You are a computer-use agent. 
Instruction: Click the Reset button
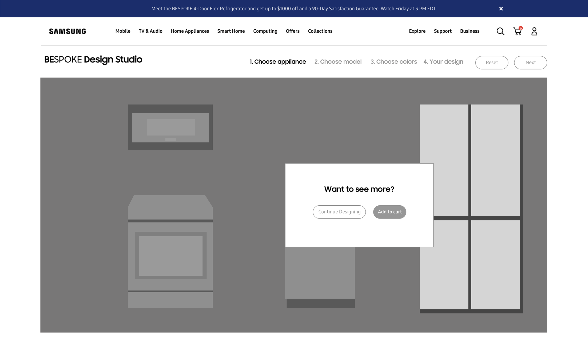(x=492, y=63)
